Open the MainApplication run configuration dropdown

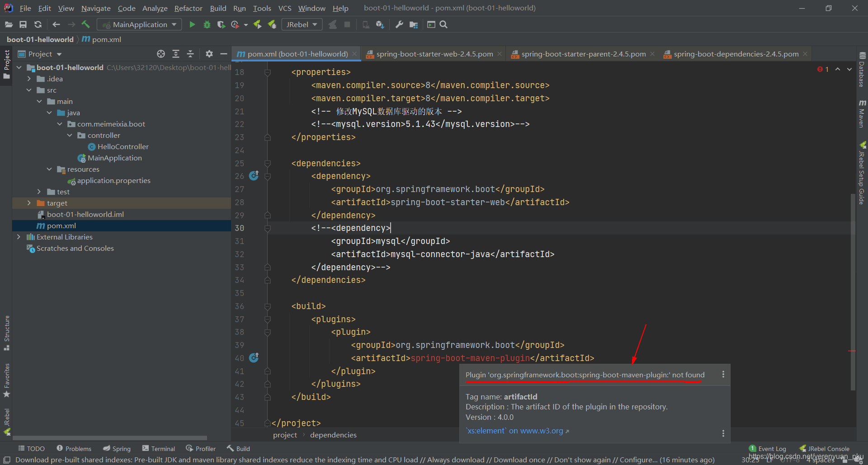[140, 24]
